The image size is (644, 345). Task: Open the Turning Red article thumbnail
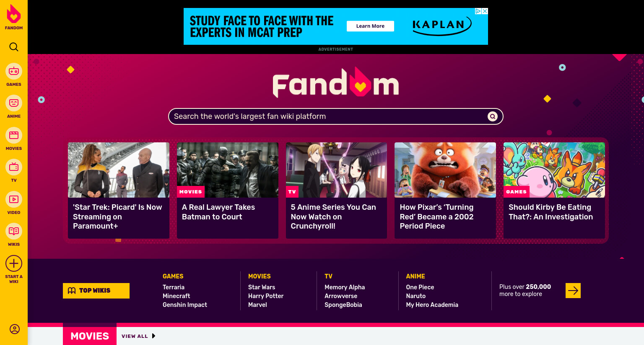(445, 170)
